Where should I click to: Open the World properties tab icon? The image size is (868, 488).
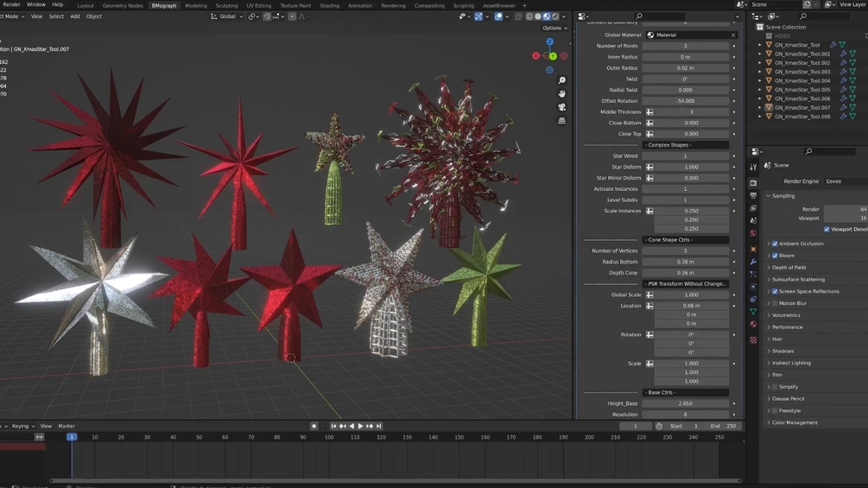point(753,233)
